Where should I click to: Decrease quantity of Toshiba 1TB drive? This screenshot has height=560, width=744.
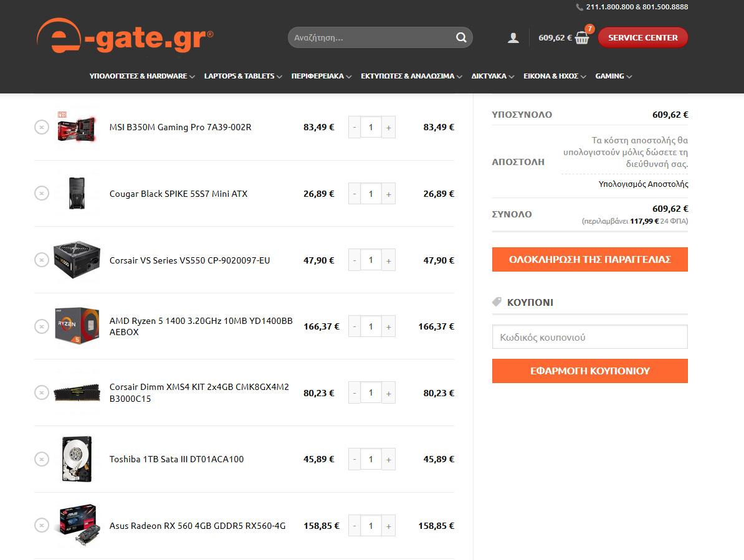click(355, 460)
